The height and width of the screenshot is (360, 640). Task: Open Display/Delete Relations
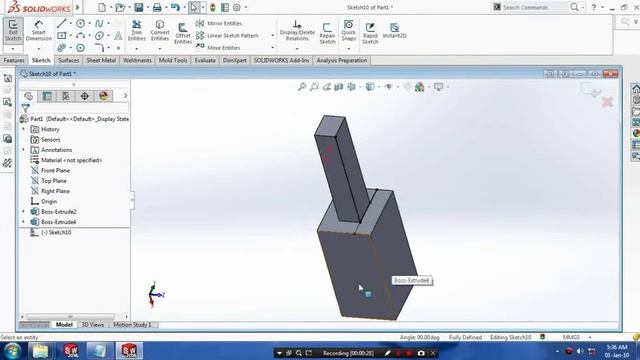[297, 31]
